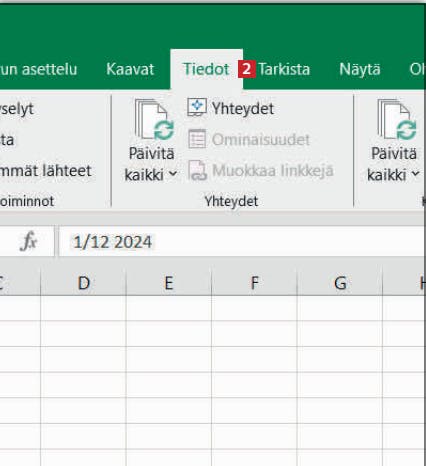Open the Kaavat ribbon tab
This screenshot has height=466, width=426.
point(130,69)
